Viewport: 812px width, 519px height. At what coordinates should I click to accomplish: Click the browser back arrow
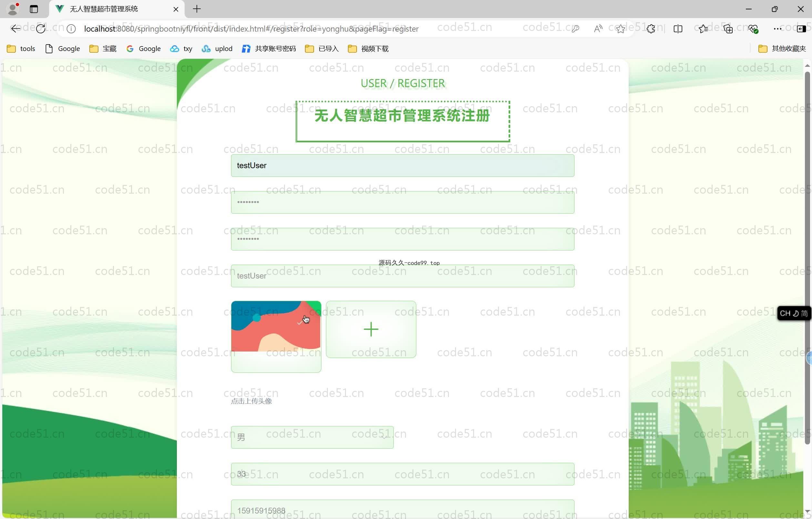15,29
